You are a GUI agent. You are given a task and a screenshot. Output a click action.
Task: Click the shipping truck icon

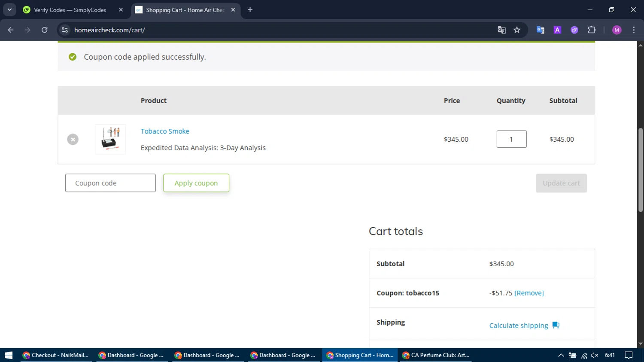(x=556, y=325)
